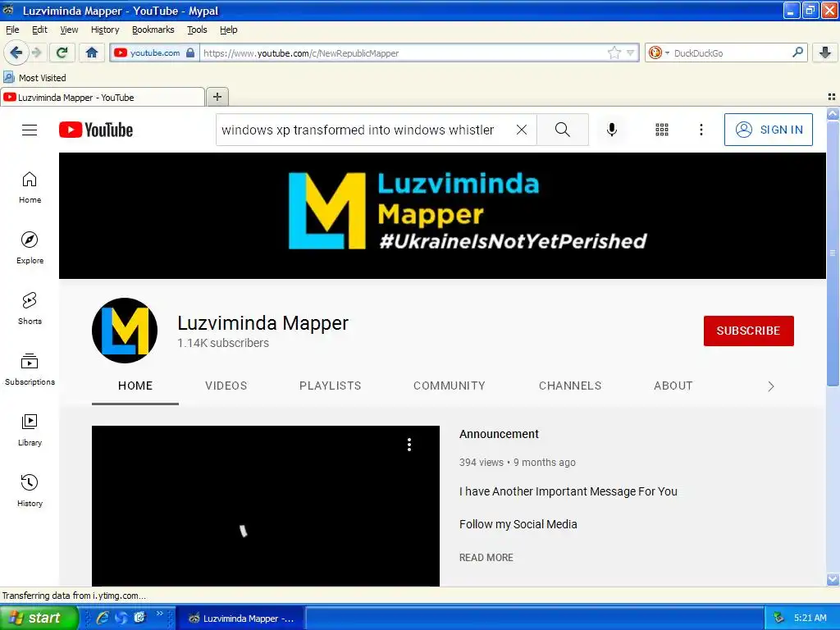
Task: Switch to the ABOUT tab
Action: [673, 386]
